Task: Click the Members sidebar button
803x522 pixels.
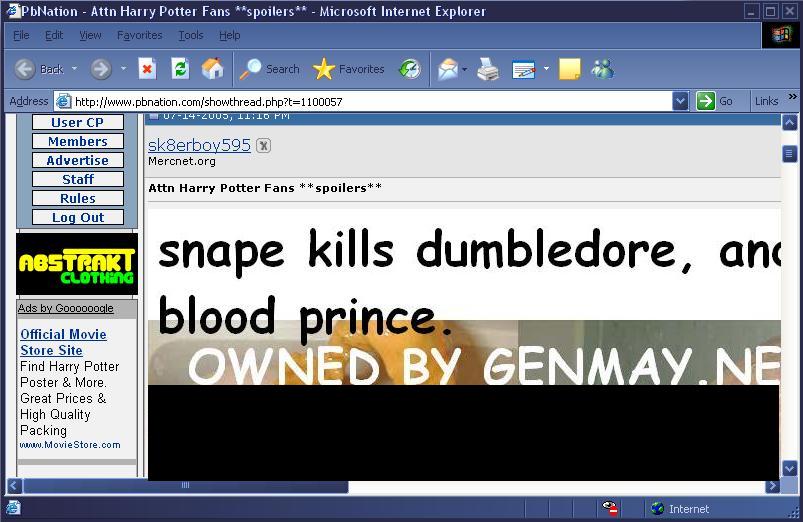Action: pyautogui.click(x=78, y=141)
